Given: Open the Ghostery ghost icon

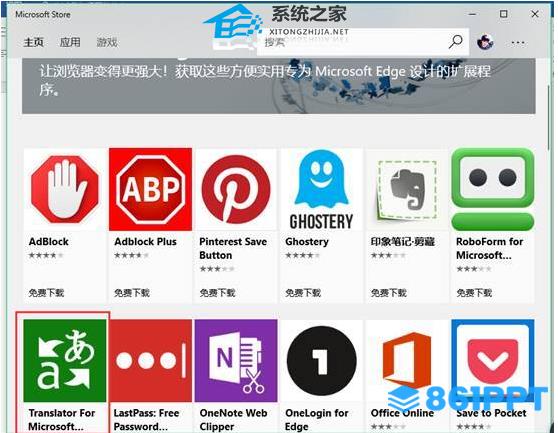Looking at the screenshot, I should point(321,189).
